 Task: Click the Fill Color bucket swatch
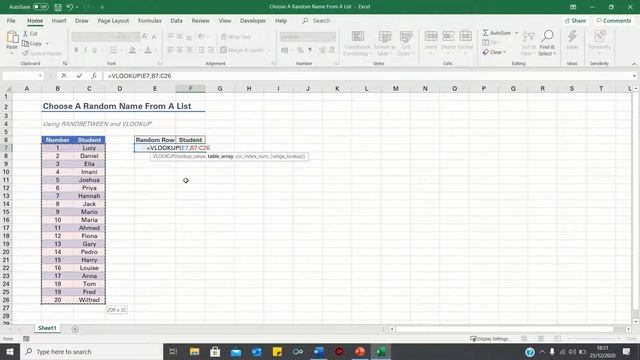point(132,50)
